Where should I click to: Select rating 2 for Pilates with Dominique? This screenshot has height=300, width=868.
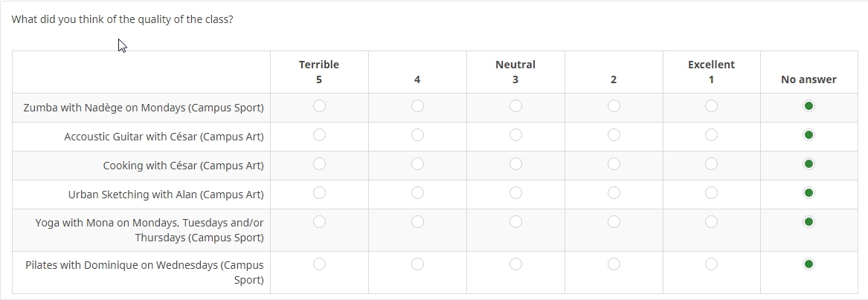point(614,264)
